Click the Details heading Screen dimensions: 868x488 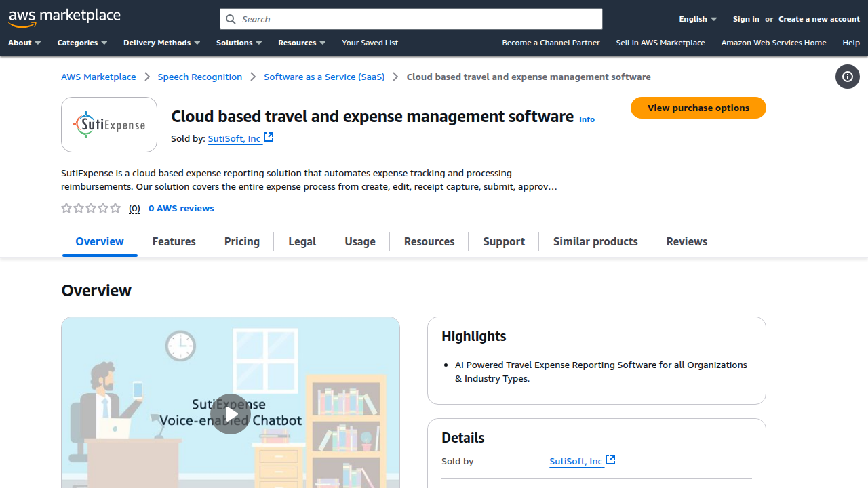pyautogui.click(x=463, y=438)
